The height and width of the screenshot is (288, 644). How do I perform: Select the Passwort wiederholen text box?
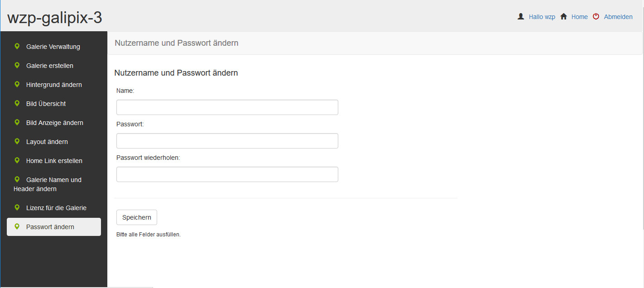coord(227,174)
